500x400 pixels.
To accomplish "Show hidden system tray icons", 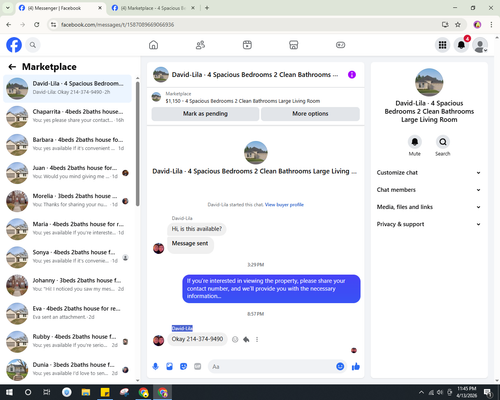I will point(421,392).
